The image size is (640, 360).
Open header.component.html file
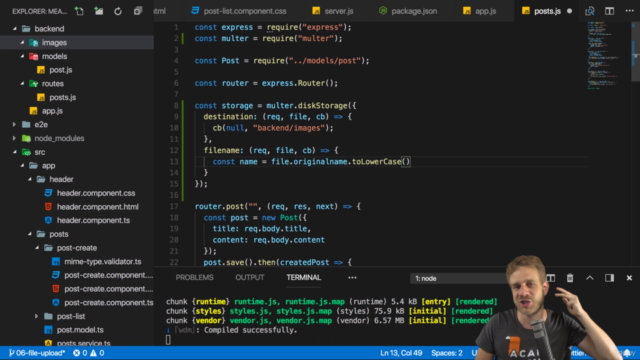coord(98,207)
